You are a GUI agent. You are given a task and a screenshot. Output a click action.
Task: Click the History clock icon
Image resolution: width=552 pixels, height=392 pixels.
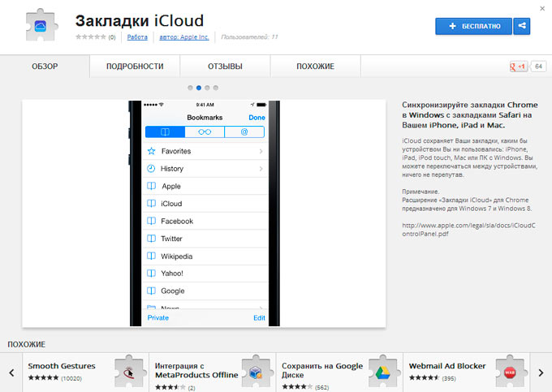(151, 169)
